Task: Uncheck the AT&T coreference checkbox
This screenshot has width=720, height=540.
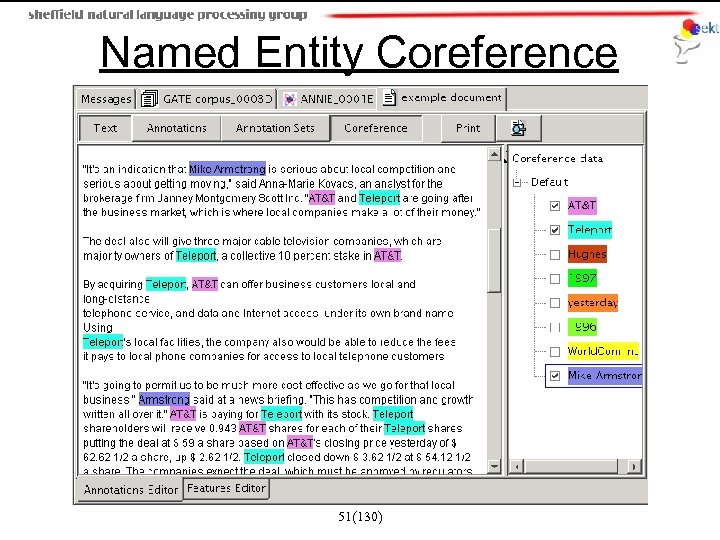Action: pos(555,205)
